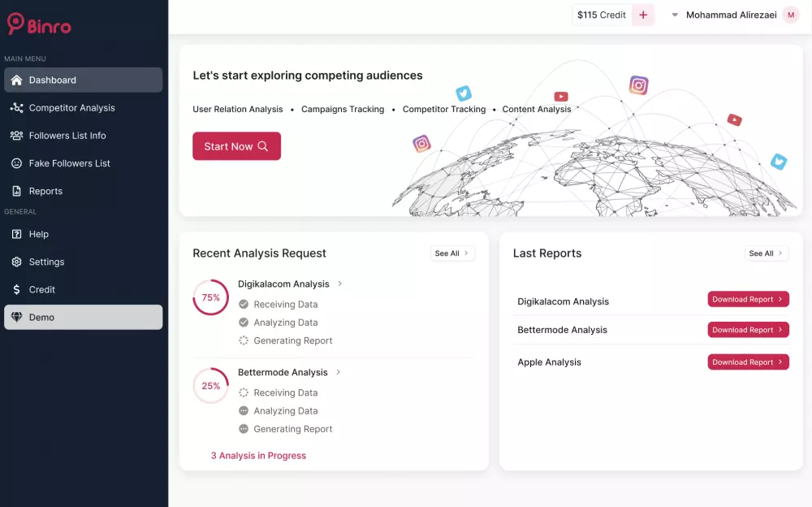Click See All in Last Reports panel
The width and height of the screenshot is (812, 507).
tap(766, 253)
